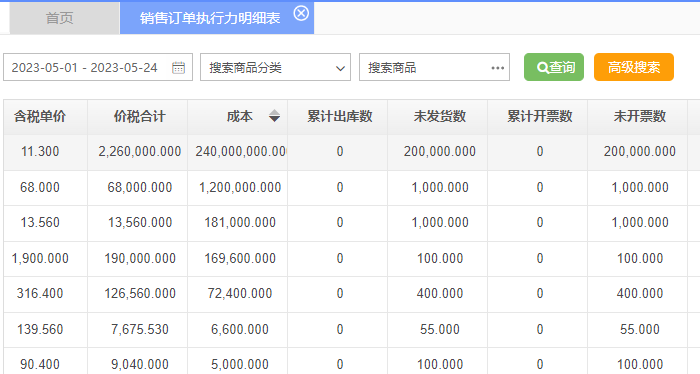Select unit price cell 13.560
The height and width of the screenshot is (374, 700).
[x=46, y=223]
